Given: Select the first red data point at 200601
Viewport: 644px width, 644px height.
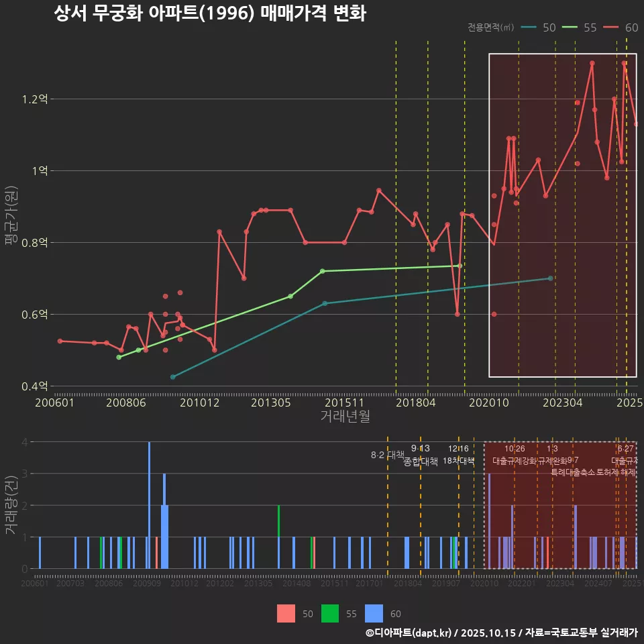Looking at the screenshot, I should [60, 341].
